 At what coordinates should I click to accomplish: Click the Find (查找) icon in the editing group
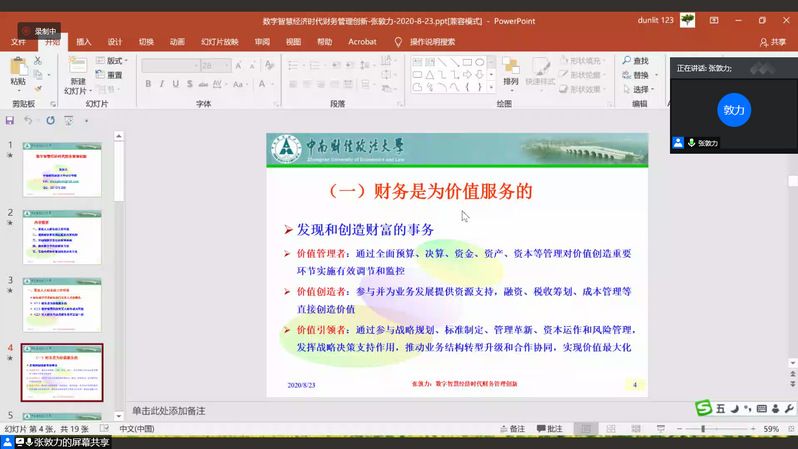627,61
